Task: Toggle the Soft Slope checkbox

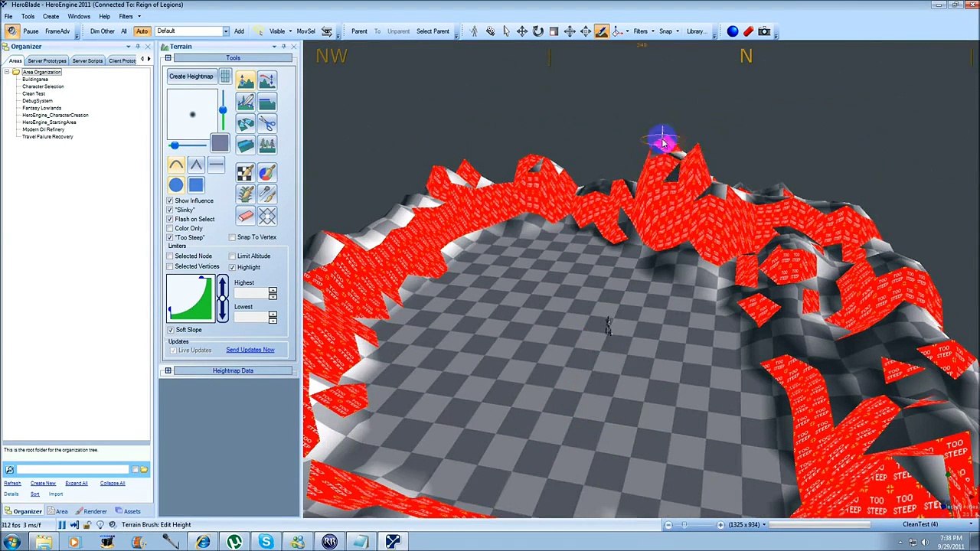Action: (x=170, y=330)
